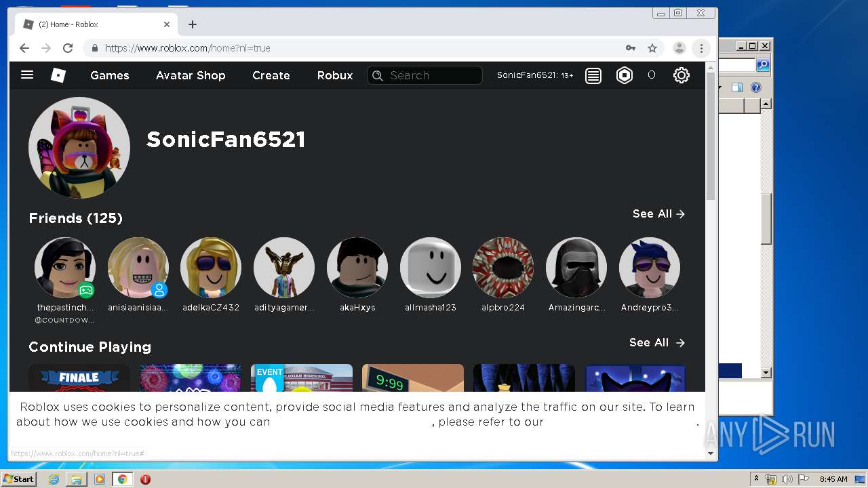Open friend allmasha123 avatar
The height and width of the screenshot is (488, 868).
(x=431, y=268)
